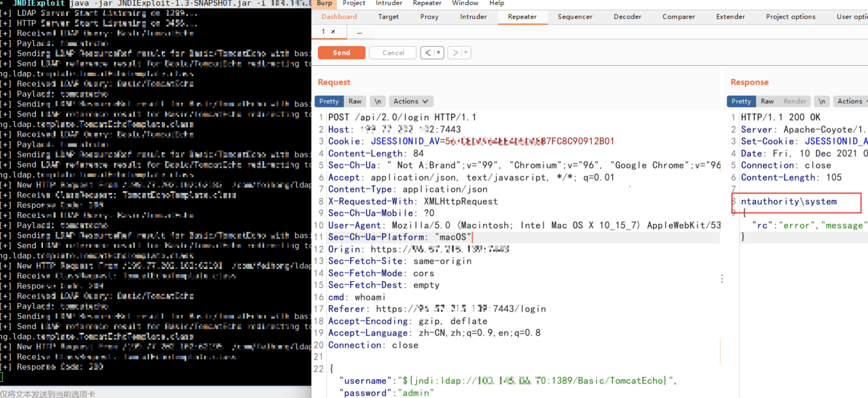Select the Repeater tool tab

(522, 16)
